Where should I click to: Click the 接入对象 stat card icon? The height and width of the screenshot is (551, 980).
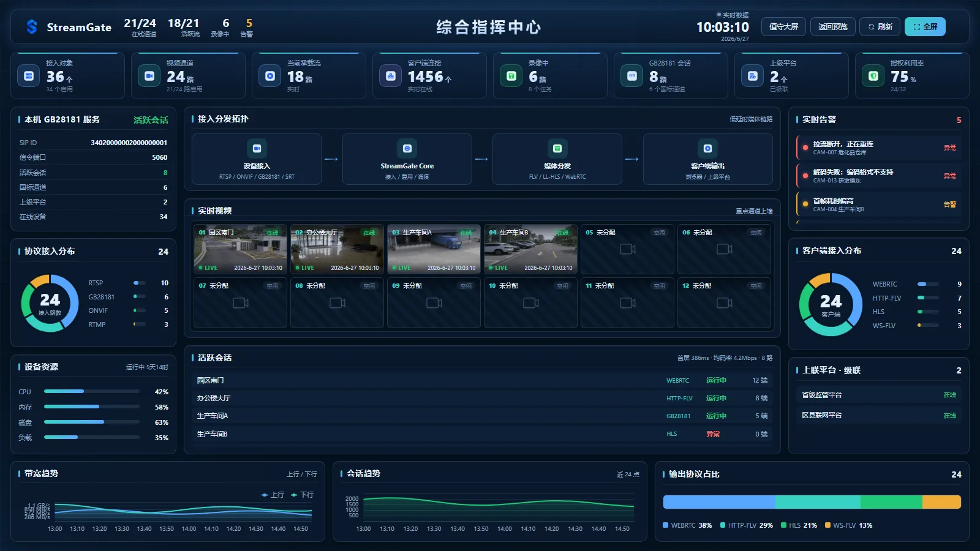click(x=28, y=76)
